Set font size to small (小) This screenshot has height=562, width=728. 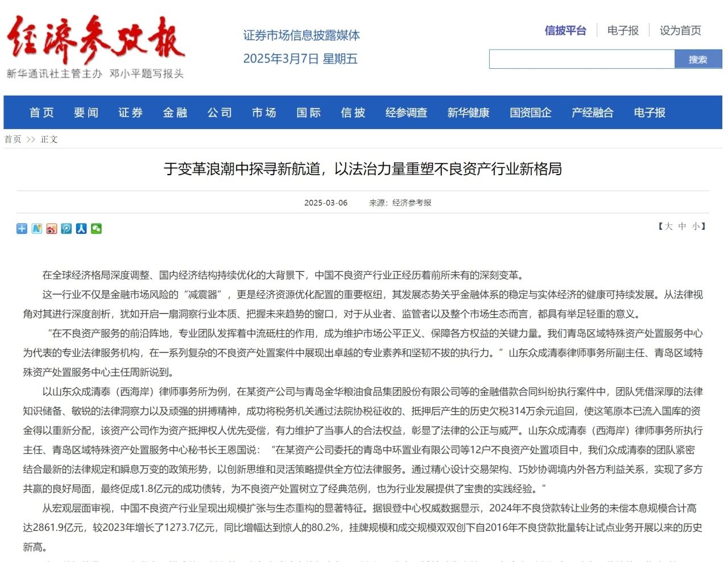coord(696,226)
